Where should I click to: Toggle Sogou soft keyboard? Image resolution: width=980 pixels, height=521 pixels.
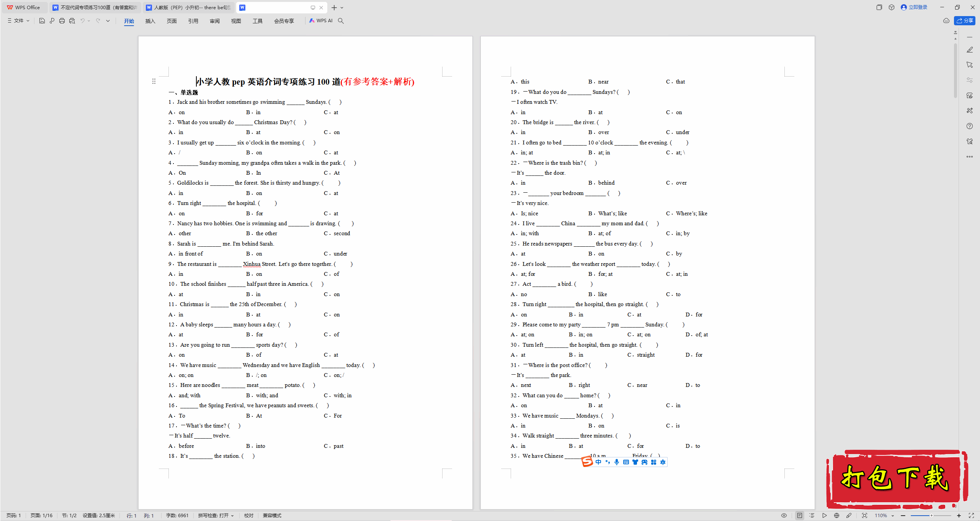(x=626, y=462)
